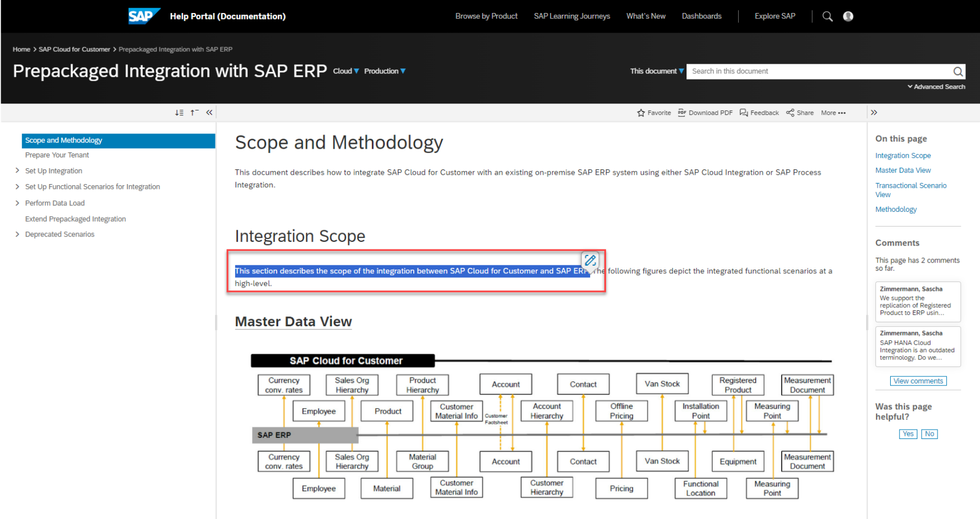
Task: Hide the table of contents panel
Action: click(209, 113)
